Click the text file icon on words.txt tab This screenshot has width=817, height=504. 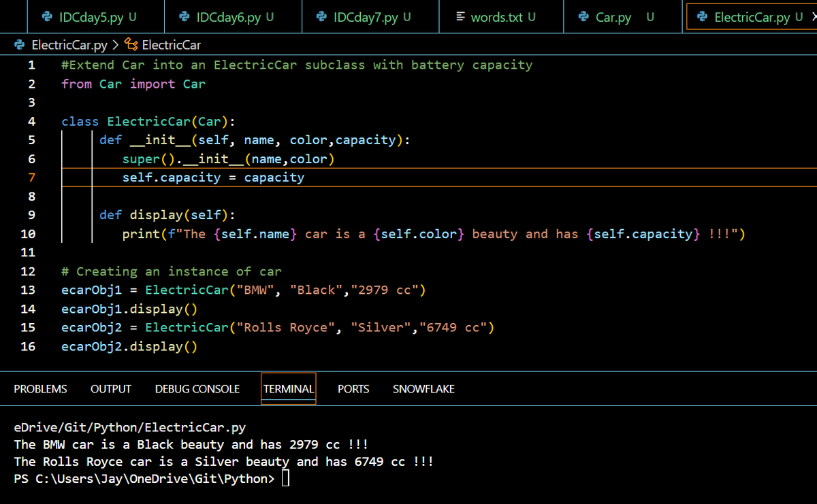[461, 17]
